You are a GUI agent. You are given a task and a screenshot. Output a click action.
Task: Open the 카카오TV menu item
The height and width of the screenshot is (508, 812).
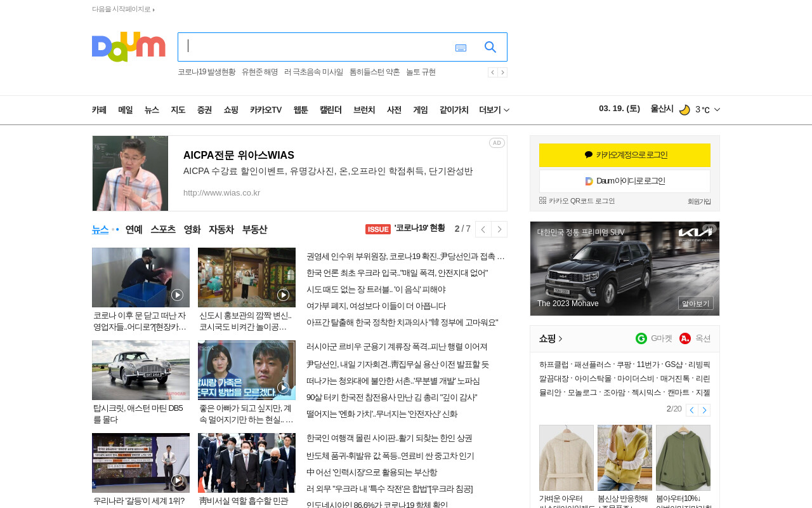point(266,110)
